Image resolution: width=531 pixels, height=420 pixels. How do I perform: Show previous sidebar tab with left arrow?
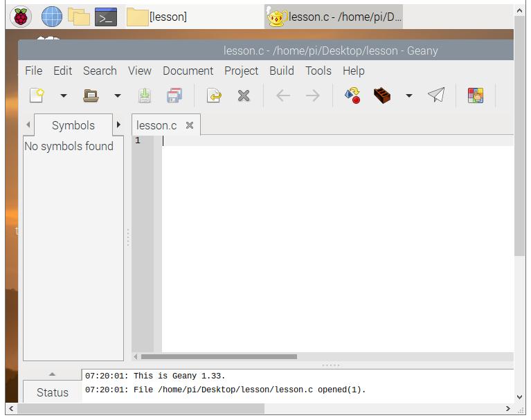pyautogui.click(x=28, y=125)
